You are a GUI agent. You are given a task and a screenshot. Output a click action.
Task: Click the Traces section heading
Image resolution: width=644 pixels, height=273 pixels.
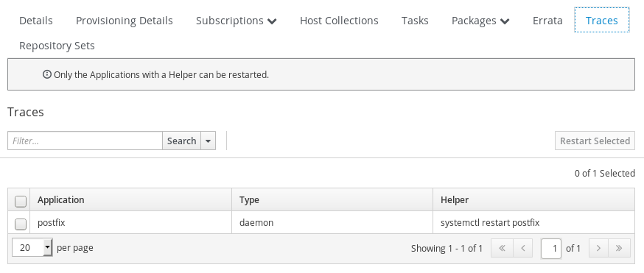(26, 112)
